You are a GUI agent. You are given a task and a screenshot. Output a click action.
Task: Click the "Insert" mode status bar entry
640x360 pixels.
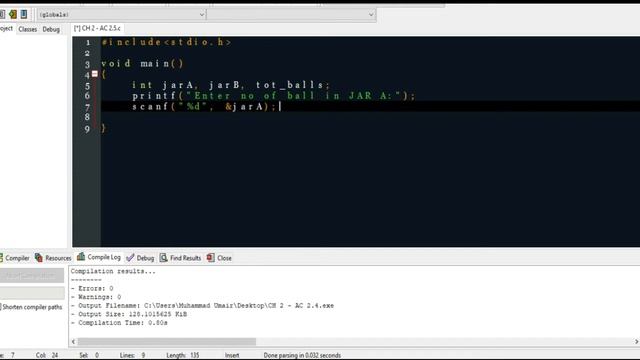coord(232,356)
